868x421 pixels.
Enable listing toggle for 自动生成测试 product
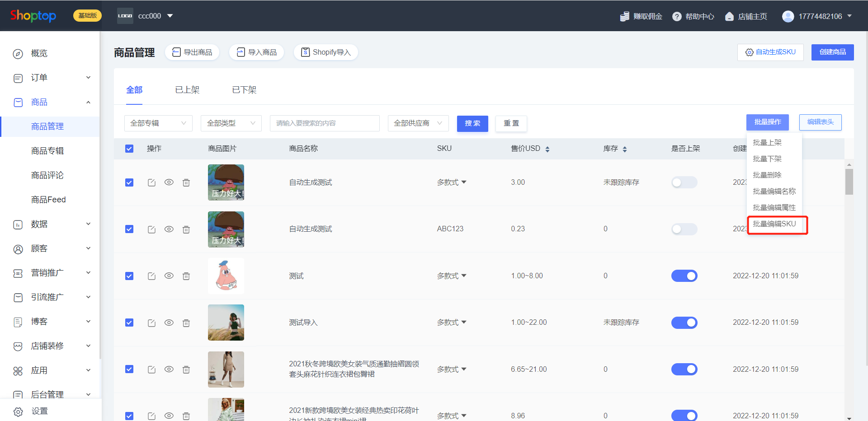coord(684,182)
